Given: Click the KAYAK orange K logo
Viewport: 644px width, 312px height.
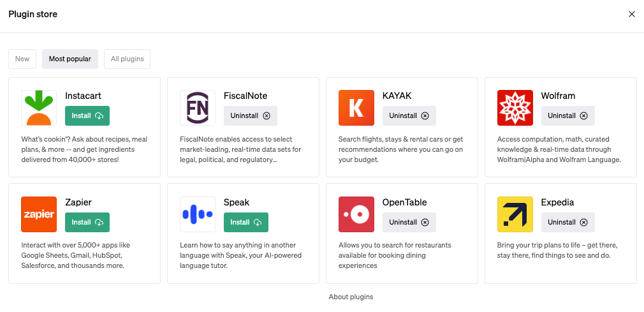Looking at the screenshot, I should coord(356,108).
